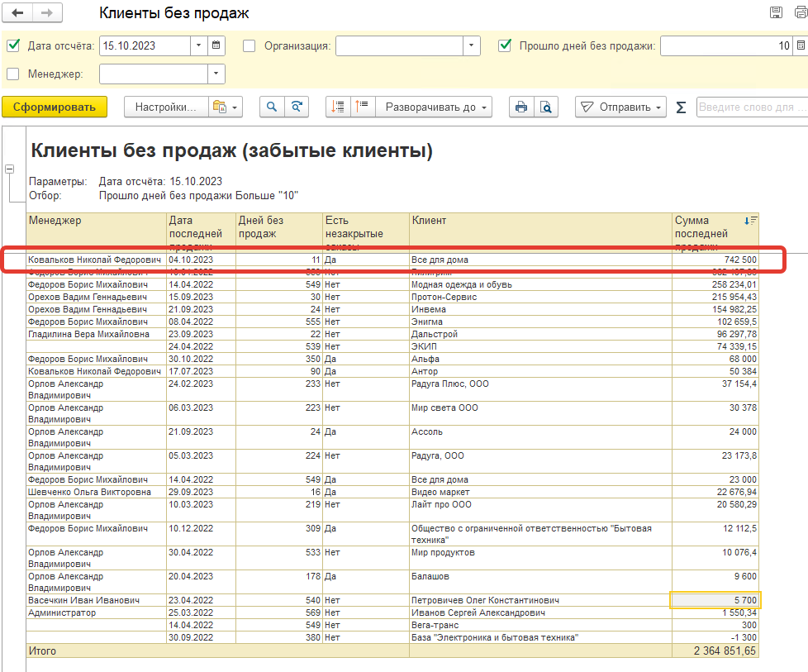
Task: Open the Разворачивать до dropdown
Action: tap(434, 107)
